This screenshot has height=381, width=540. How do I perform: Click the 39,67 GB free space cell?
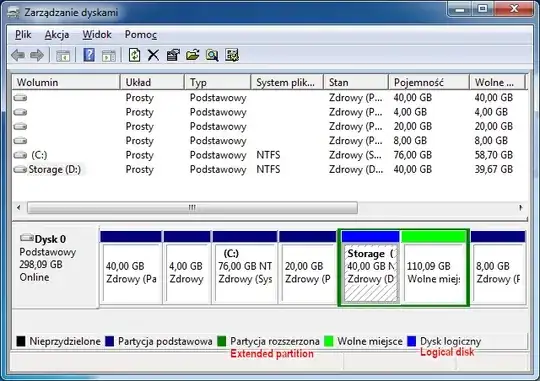pos(494,169)
